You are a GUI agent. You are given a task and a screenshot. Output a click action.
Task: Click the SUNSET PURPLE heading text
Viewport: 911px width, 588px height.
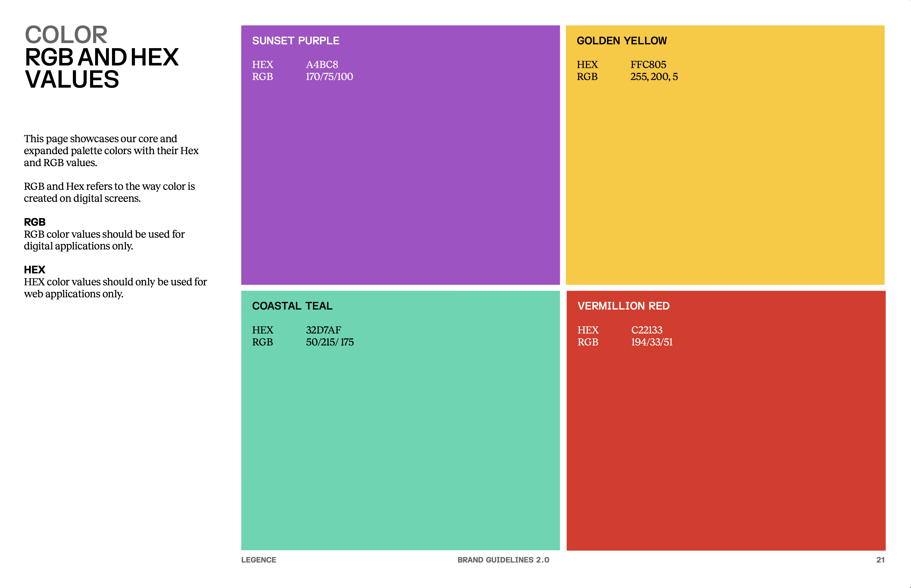pyautogui.click(x=295, y=41)
